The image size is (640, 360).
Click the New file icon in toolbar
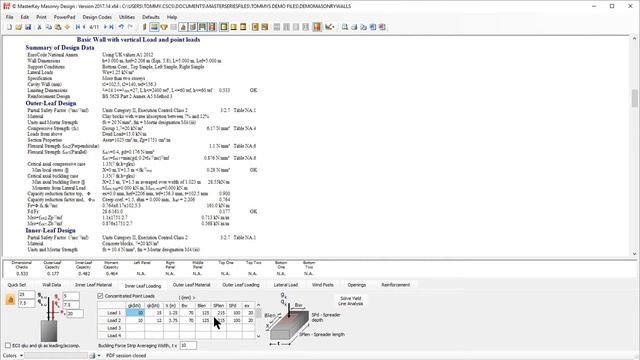coord(9,27)
